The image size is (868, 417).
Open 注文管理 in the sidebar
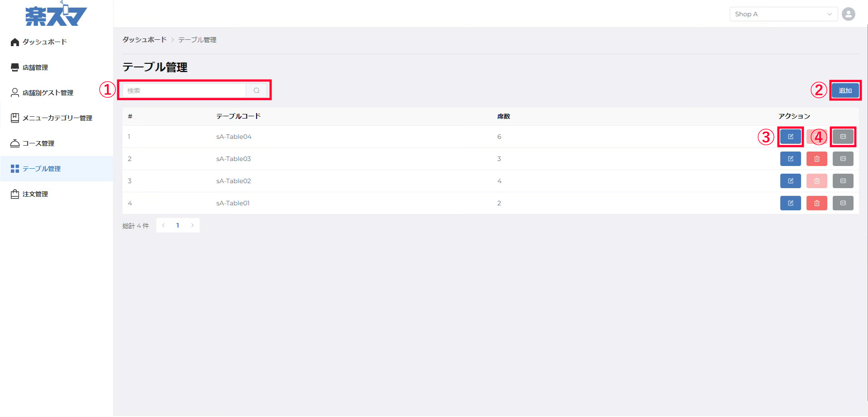pyautogui.click(x=35, y=194)
